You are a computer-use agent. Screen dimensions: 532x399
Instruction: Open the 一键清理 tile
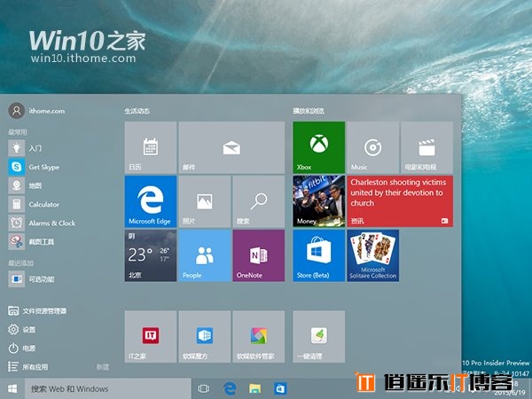(x=319, y=337)
